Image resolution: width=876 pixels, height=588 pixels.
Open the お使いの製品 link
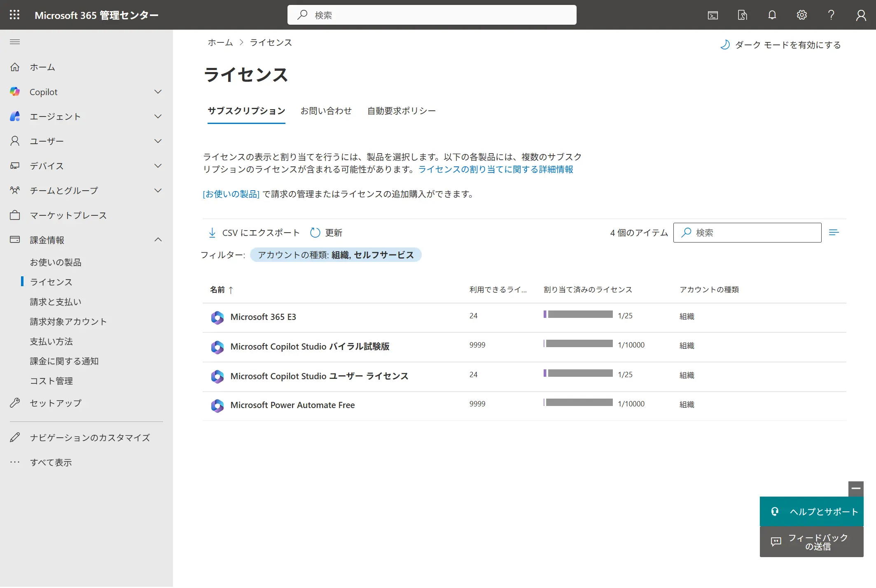(231, 194)
